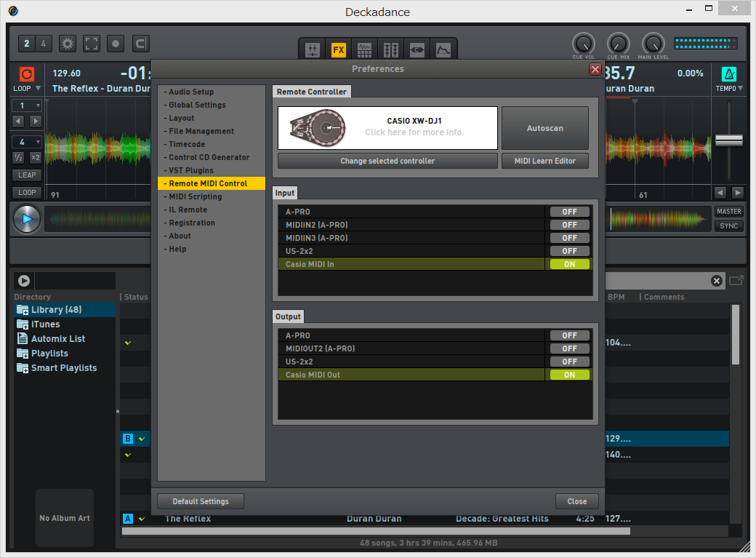Click the loop move left arrow on deck A
The width and height of the screenshot is (756, 558).
18,121
